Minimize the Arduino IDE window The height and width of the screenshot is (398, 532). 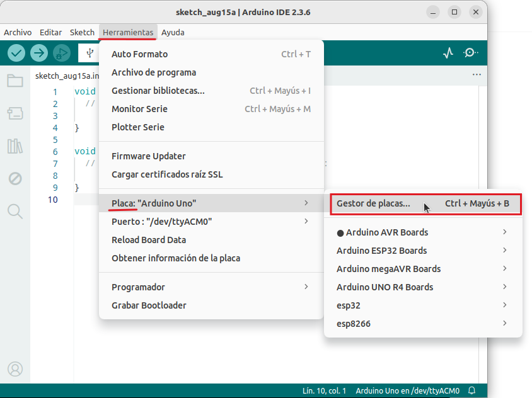[433, 13]
